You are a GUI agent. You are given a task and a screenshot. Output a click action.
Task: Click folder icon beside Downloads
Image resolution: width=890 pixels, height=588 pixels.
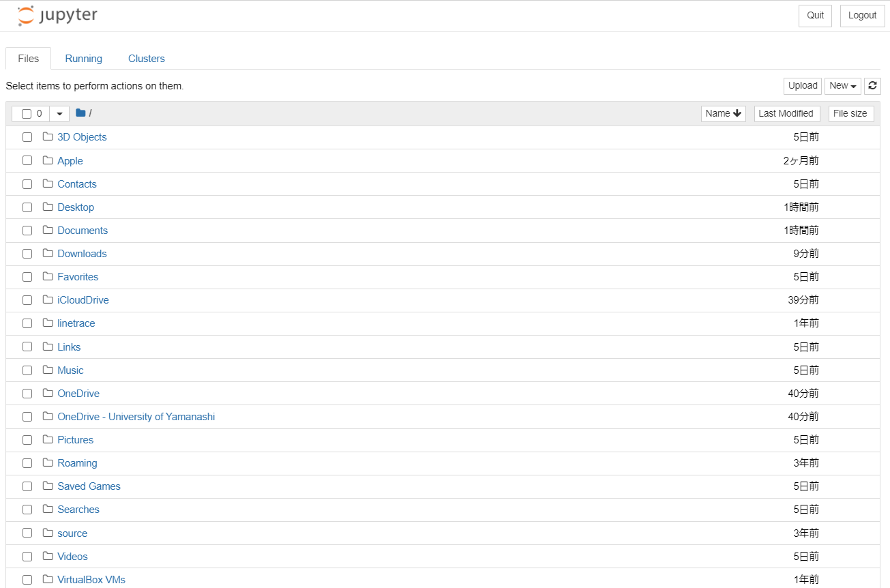pos(48,253)
